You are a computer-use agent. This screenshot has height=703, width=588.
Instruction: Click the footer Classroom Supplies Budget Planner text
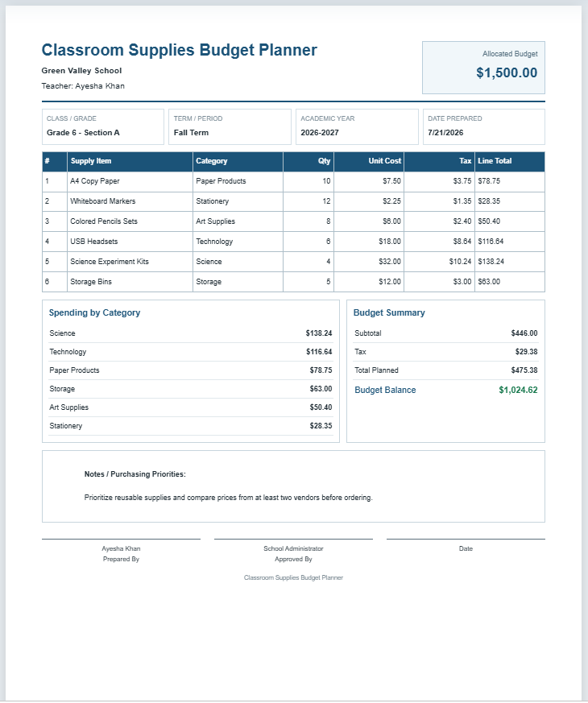pos(293,578)
